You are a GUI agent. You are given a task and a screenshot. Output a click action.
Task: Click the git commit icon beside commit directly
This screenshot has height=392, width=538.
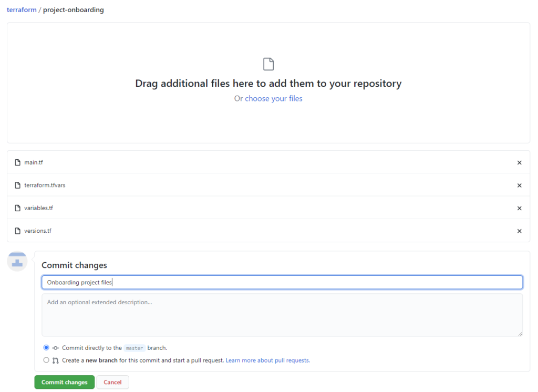[55, 348]
